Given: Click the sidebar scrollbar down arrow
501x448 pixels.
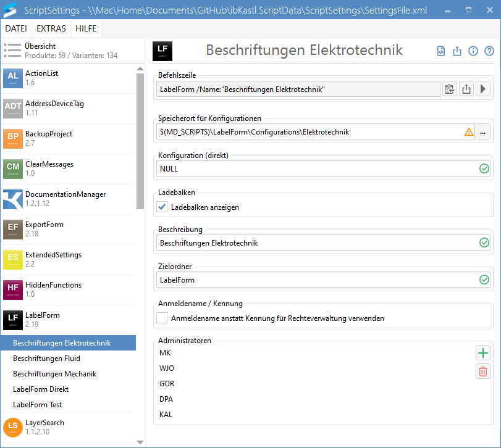Looking at the screenshot, I should click(140, 442).
